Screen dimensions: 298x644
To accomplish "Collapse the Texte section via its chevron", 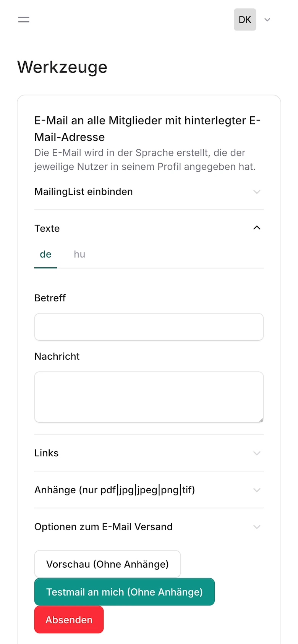I will (x=257, y=227).
